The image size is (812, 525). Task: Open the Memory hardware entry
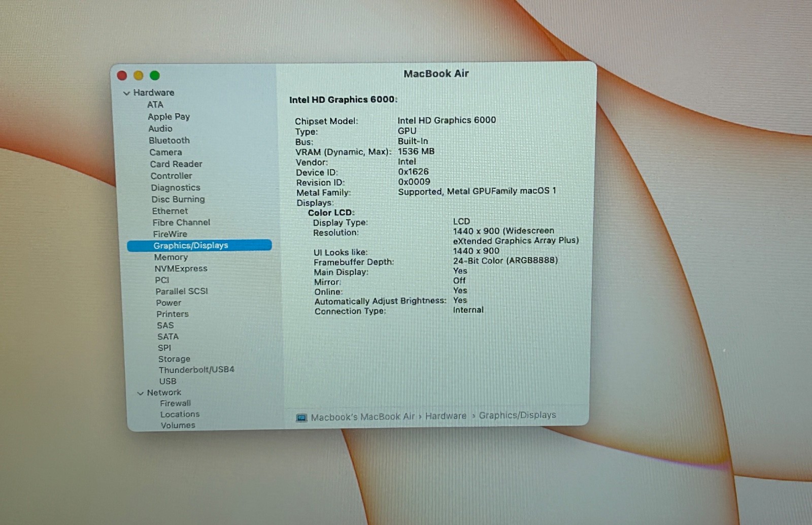point(171,257)
